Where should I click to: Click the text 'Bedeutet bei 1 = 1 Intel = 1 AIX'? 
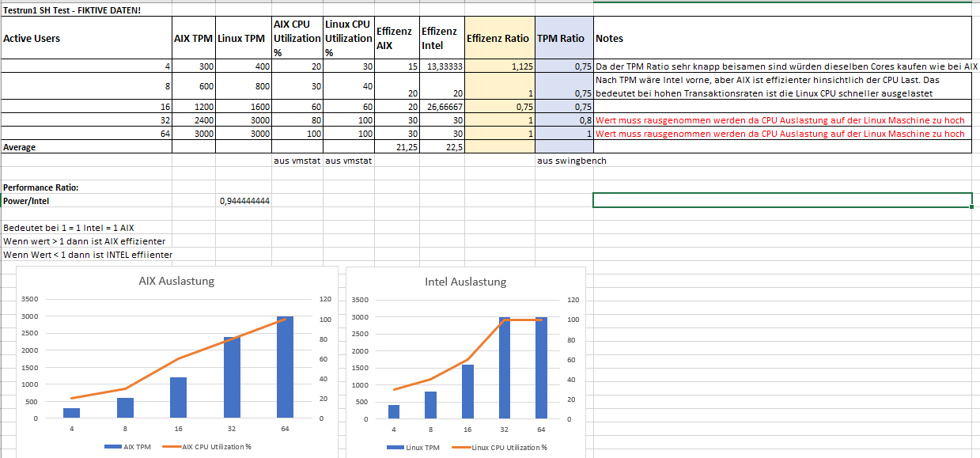[x=69, y=228]
